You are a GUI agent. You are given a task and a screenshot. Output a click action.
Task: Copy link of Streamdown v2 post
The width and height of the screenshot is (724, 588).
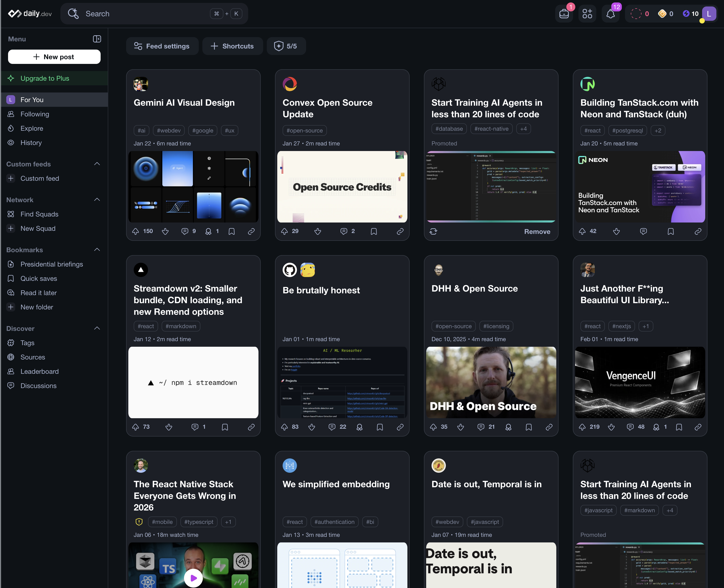[251, 427]
